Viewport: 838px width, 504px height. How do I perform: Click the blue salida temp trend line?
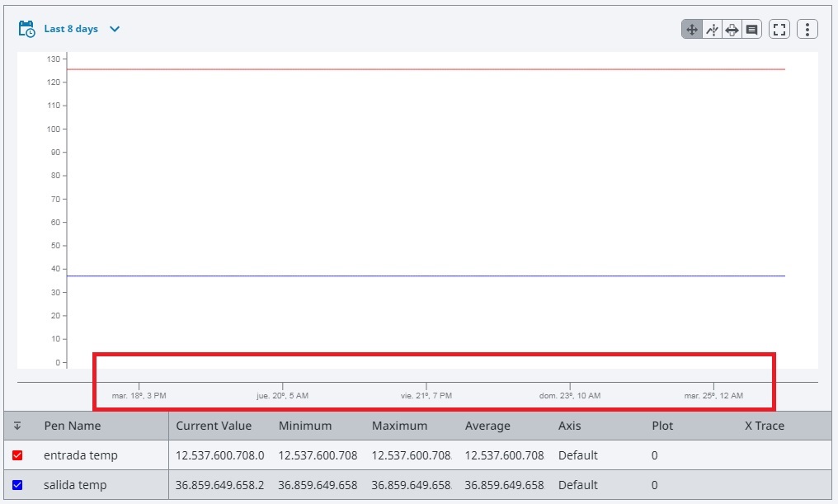pos(426,276)
